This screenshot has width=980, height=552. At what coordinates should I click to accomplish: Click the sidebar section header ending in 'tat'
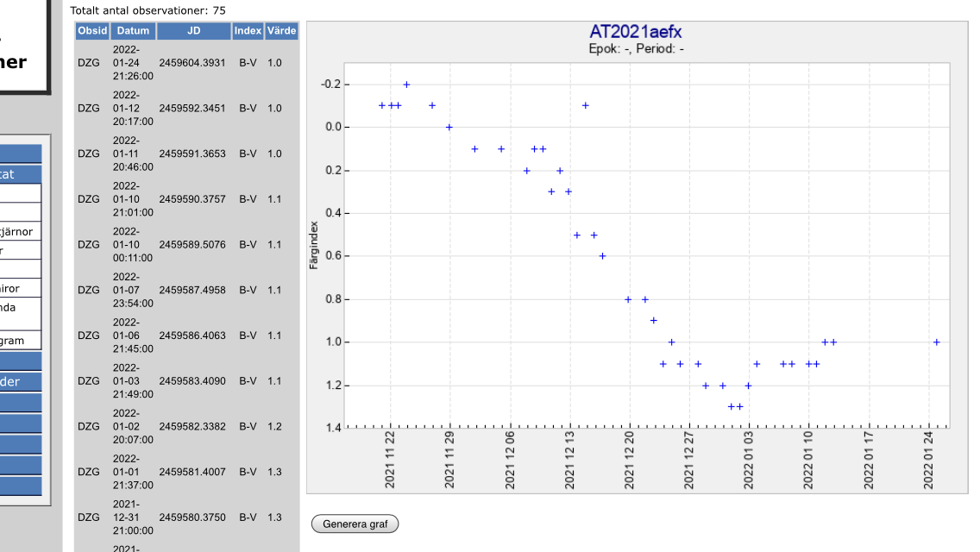[19, 174]
